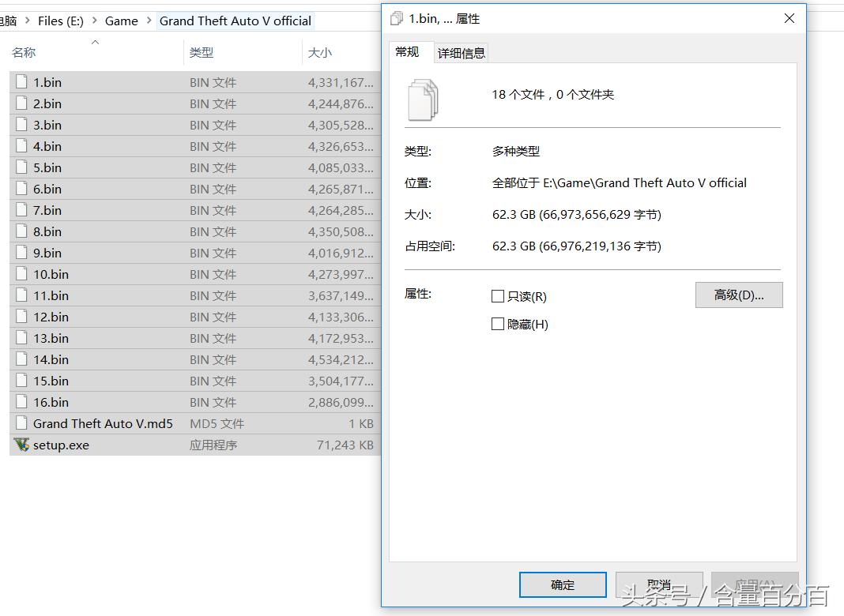Select the 1.bin file icon
Screen dimensions: 844x616
pos(21,82)
